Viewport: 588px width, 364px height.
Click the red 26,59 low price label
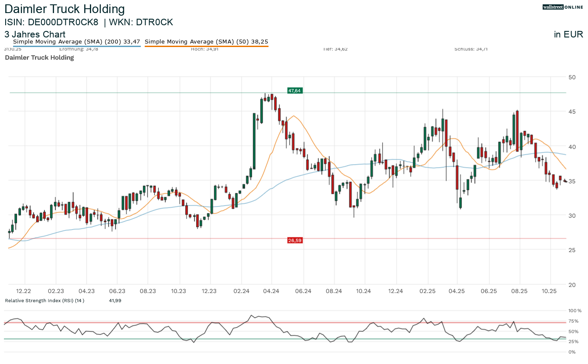click(294, 240)
